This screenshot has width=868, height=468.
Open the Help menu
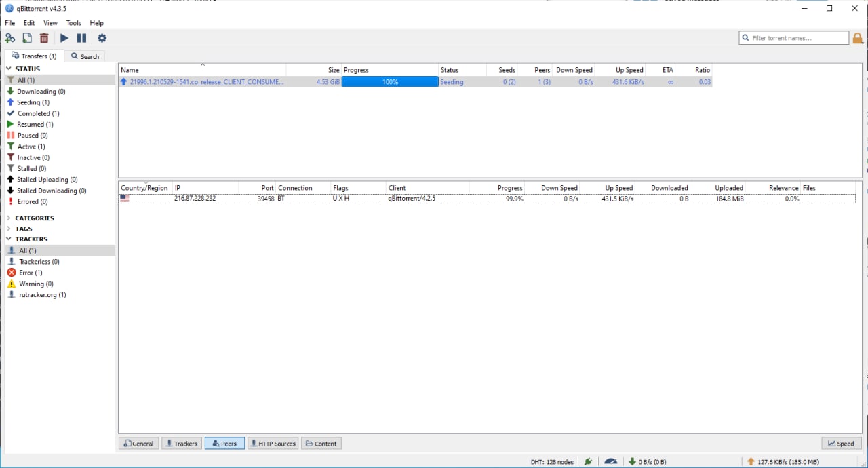click(x=96, y=23)
